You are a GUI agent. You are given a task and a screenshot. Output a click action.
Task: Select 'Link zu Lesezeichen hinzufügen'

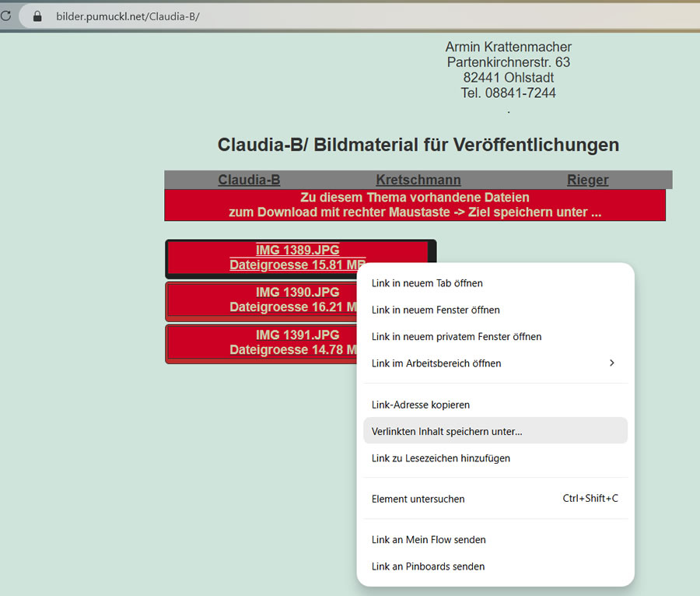[441, 458]
